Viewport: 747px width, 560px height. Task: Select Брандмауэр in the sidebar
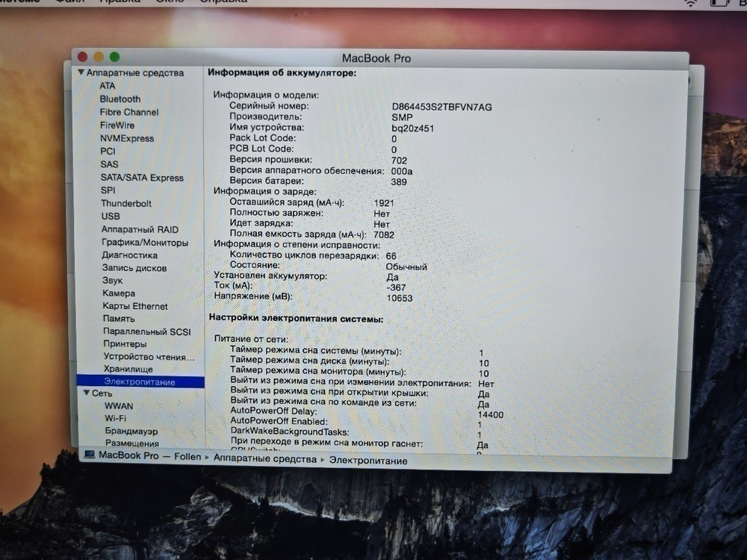pos(131,431)
